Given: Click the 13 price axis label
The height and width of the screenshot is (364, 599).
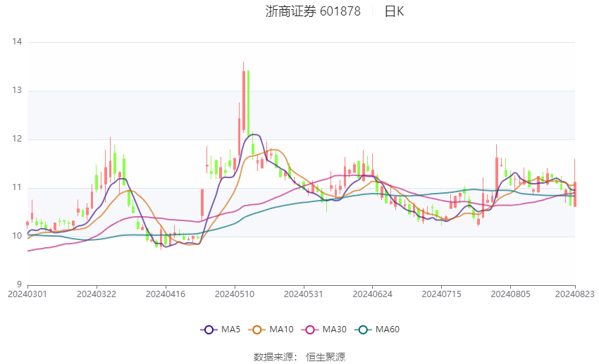Looking at the screenshot, I should point(17,90).
